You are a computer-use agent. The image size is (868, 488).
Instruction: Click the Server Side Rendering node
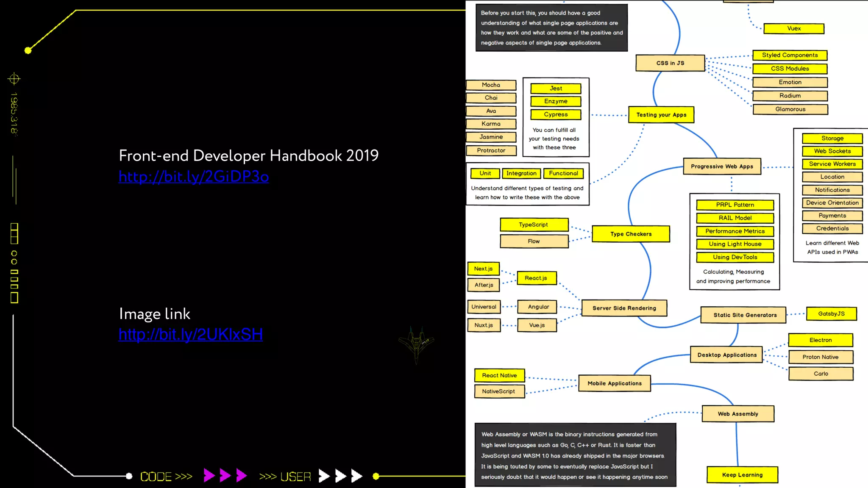point(624,308)
